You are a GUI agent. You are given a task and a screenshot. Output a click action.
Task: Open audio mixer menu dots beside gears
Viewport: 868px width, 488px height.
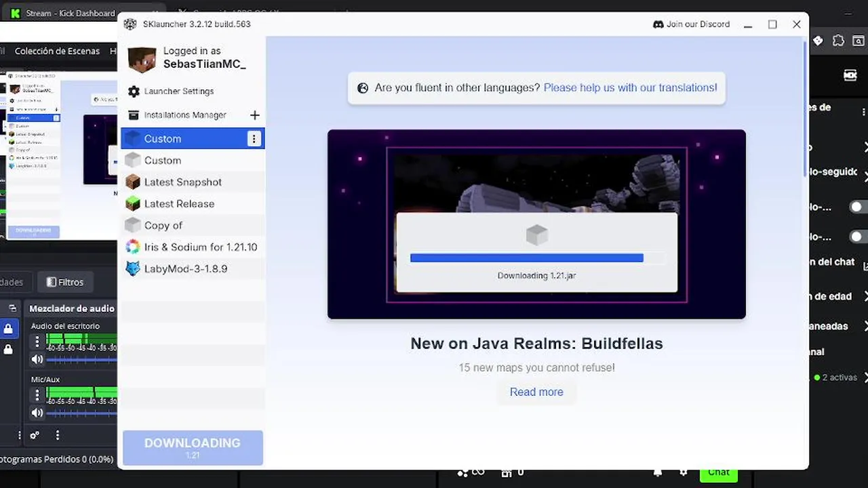(x=58, y=435)
